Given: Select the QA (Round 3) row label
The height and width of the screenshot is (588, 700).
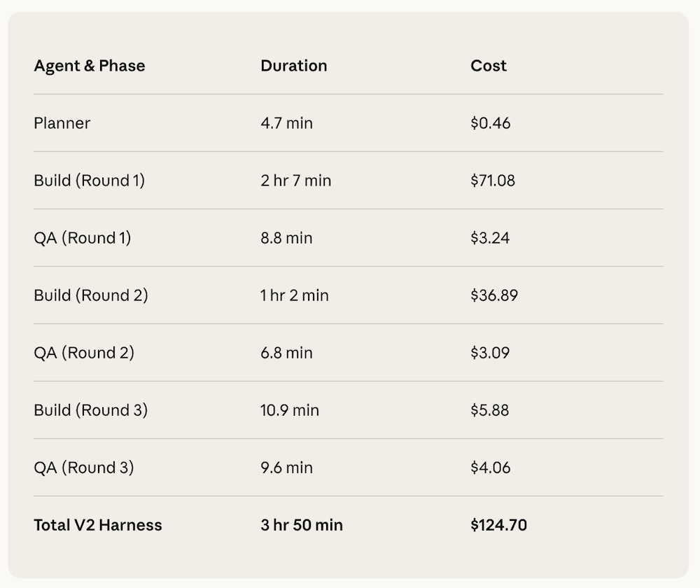Looking at the screenshot, I should pyautogui.click(x=84, y=468).
